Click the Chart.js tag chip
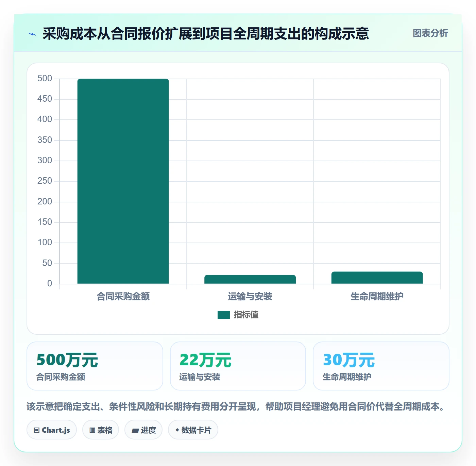The width and height of the screenshot is (476, 466). point(52,430)
